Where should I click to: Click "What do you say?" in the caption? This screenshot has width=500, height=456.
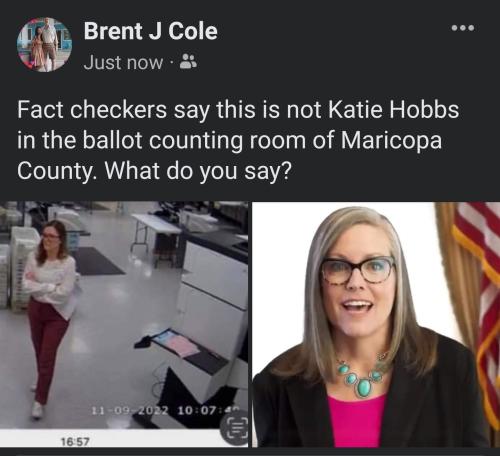(198, 171)
